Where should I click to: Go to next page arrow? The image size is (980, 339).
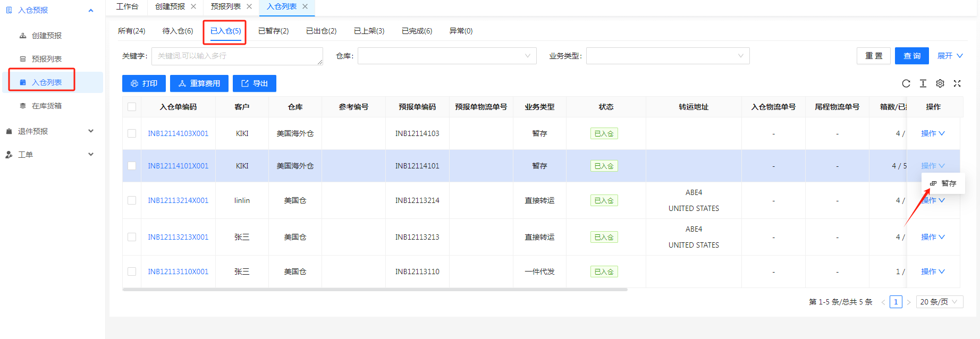pos(909,302)
